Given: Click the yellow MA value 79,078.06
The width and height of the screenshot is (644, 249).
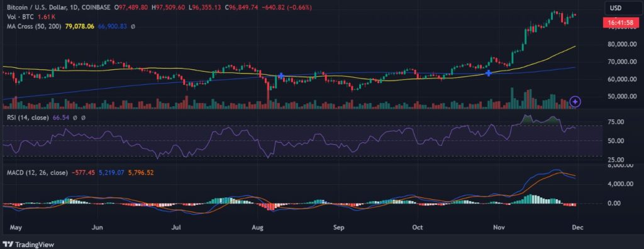Looking at the screenshot, I should (x=80, y=26).
